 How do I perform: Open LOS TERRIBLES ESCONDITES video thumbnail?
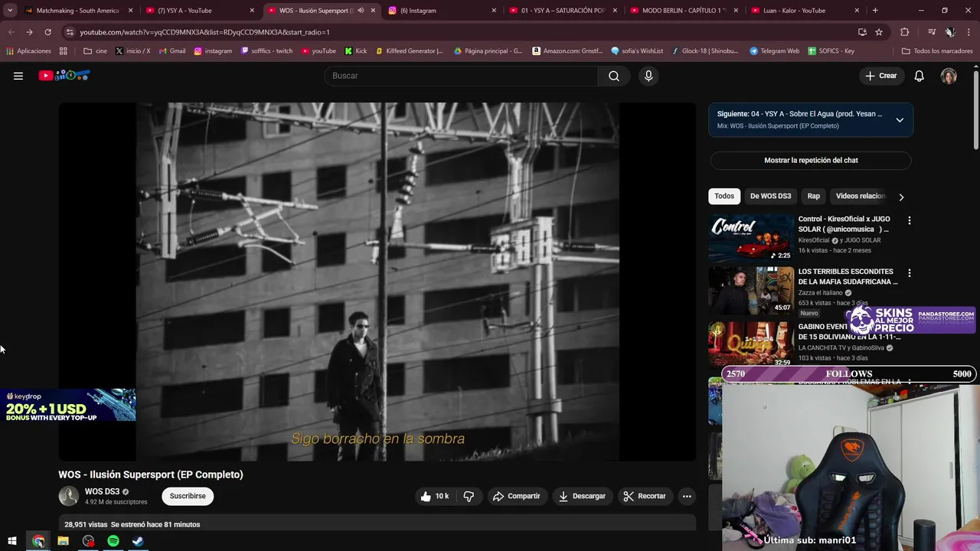[x=751, y=290]
